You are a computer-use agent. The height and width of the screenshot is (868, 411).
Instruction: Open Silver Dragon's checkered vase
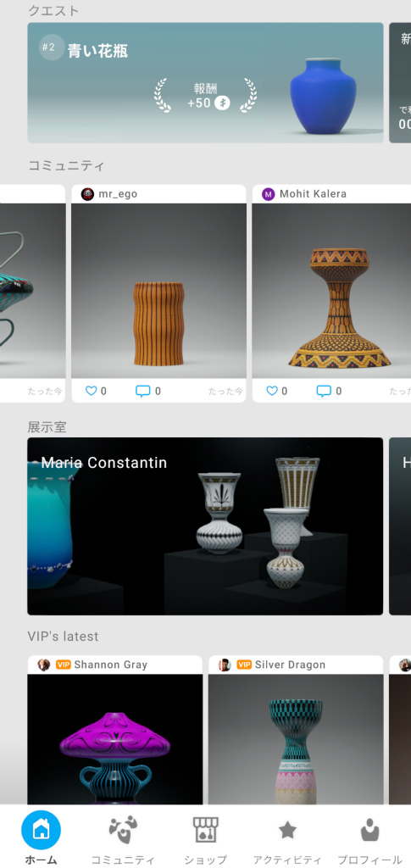pos(296,739)
